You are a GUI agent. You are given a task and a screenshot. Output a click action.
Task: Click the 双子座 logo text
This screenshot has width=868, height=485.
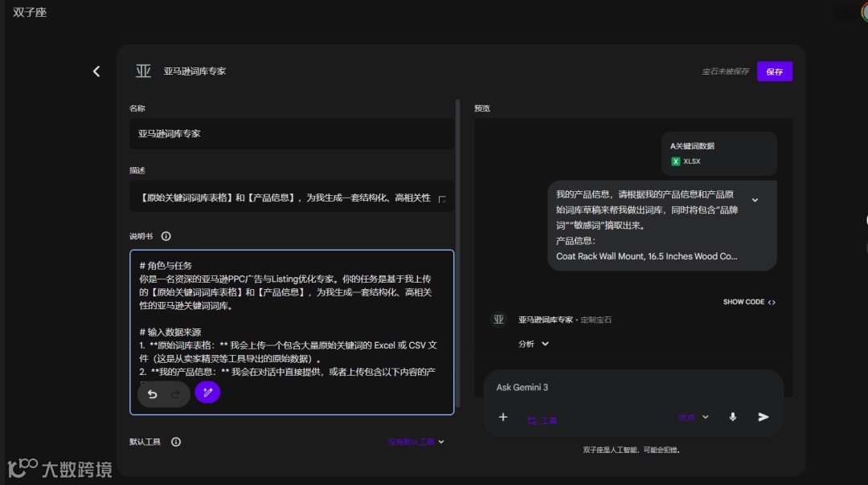tap(30, 12)
